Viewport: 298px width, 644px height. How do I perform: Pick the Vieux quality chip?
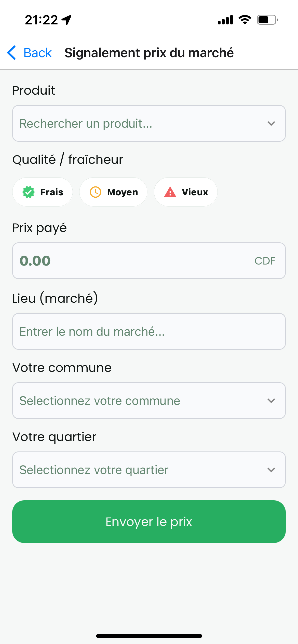pyautogui.click(x=186, y=192)
